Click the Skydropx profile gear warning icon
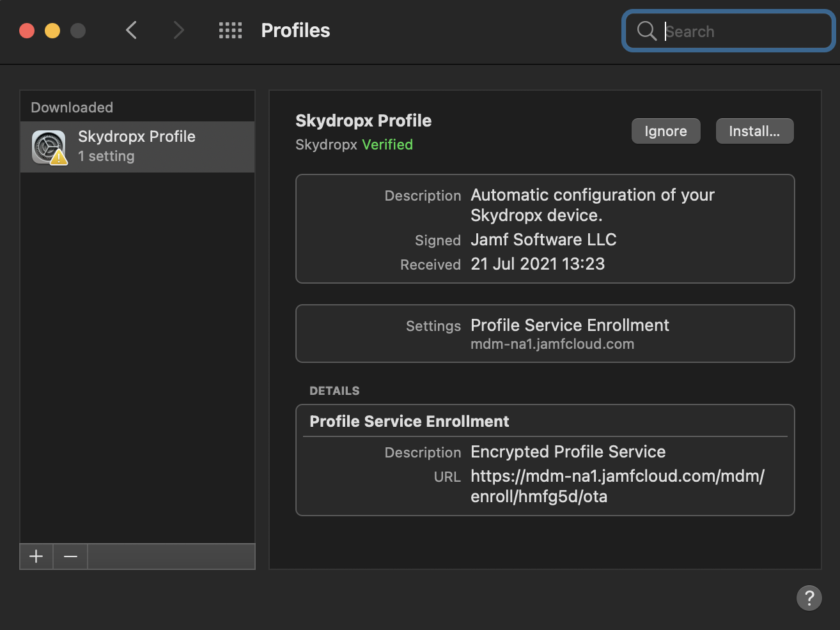 [49, 147]
